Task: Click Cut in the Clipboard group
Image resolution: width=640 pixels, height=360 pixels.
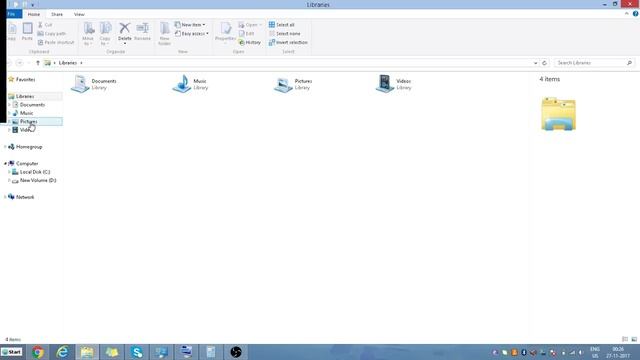Action: [x=45, y=25]
